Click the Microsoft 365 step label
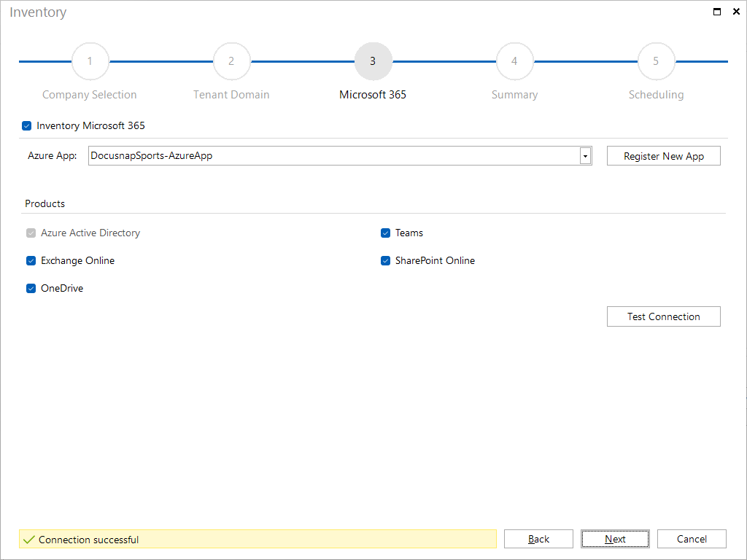Viewport: 747px width, 560px height. click(373, 95)
